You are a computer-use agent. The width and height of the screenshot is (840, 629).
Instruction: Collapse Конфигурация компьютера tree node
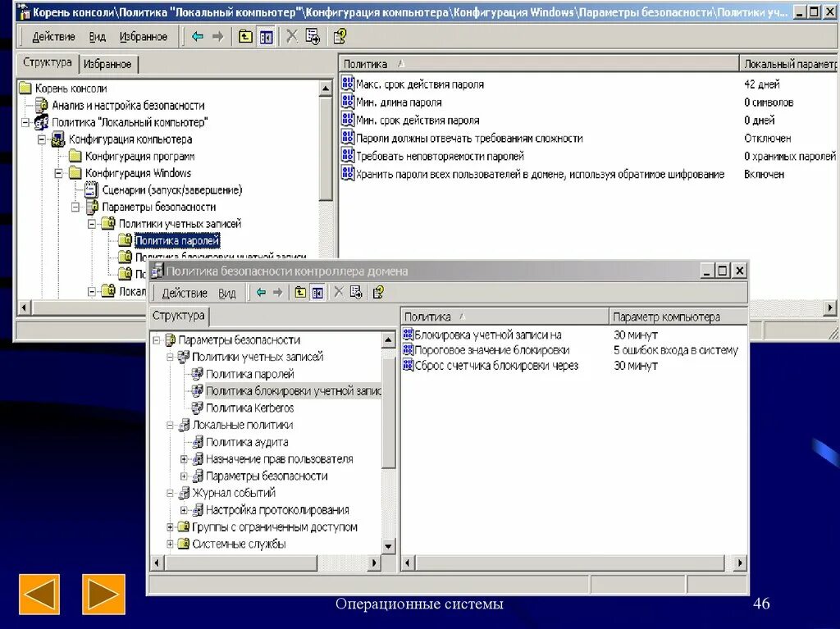[x=42, y=140]
